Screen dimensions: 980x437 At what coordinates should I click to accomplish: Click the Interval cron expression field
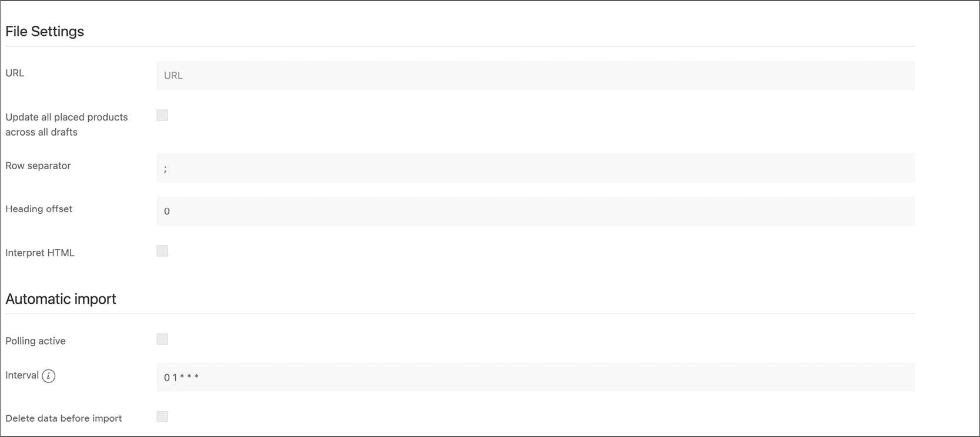[535, 377]
